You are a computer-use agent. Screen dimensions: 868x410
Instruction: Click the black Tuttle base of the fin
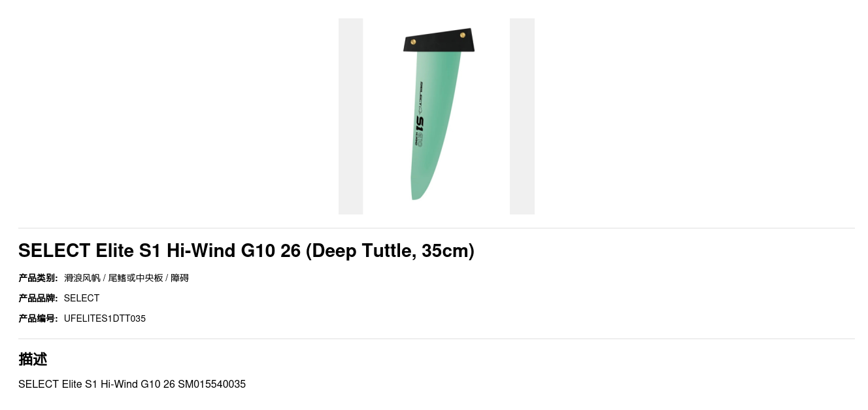(x=439, y=40)
